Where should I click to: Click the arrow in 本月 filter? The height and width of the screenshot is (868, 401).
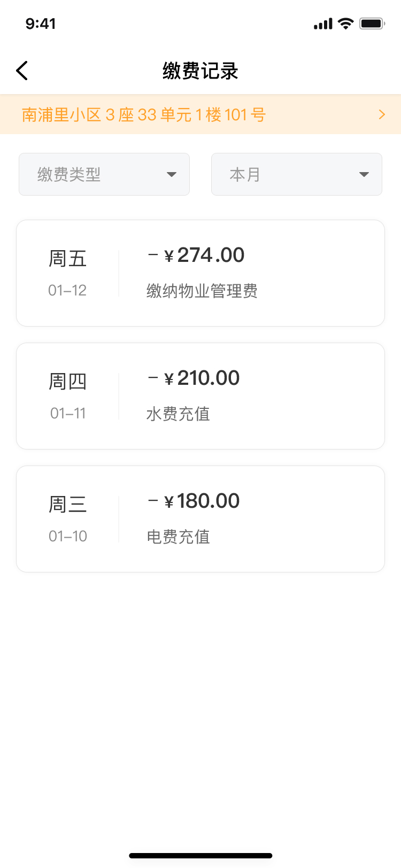coord(364,174)
